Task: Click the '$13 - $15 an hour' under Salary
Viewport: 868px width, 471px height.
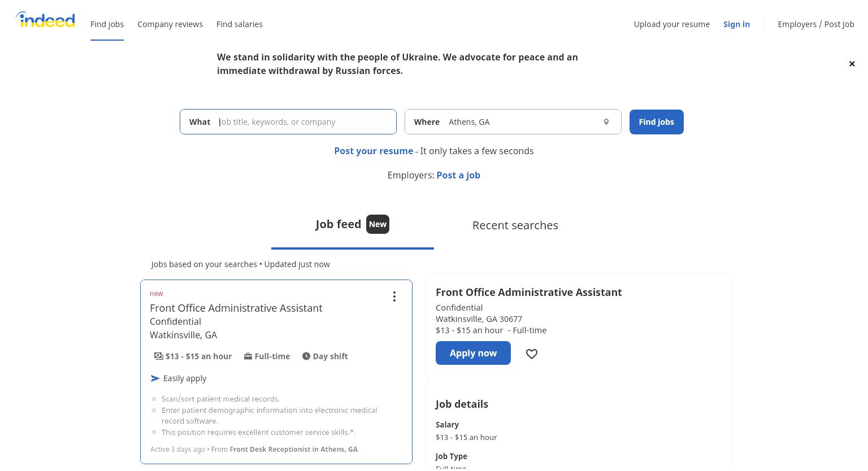Action: [466, 437]
